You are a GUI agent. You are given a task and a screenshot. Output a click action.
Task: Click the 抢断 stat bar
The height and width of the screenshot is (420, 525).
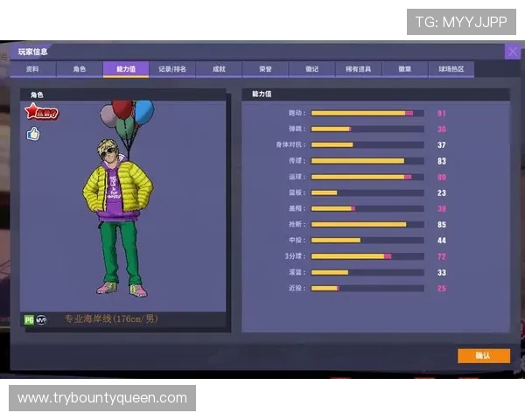(x=367, y=224)
